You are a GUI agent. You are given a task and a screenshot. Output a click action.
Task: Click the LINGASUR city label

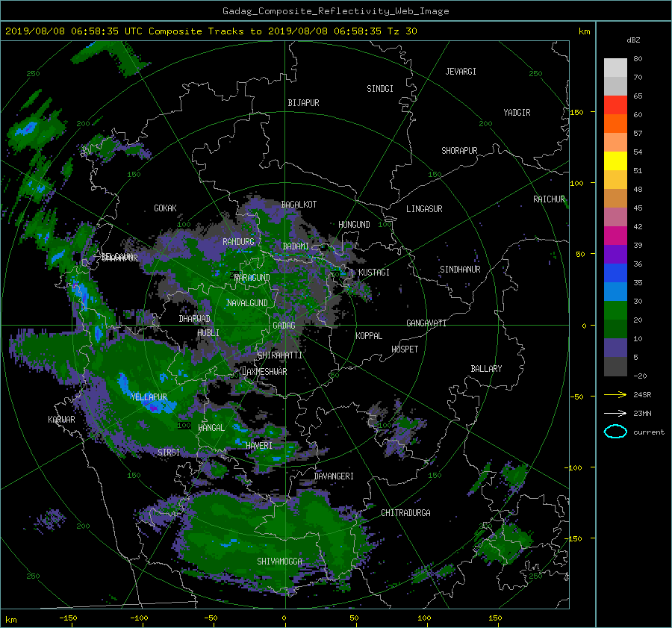click(x=424, y=209)
